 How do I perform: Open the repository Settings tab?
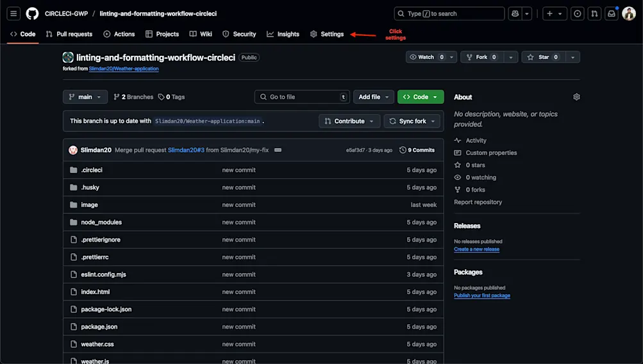click(x=327, y=34)
